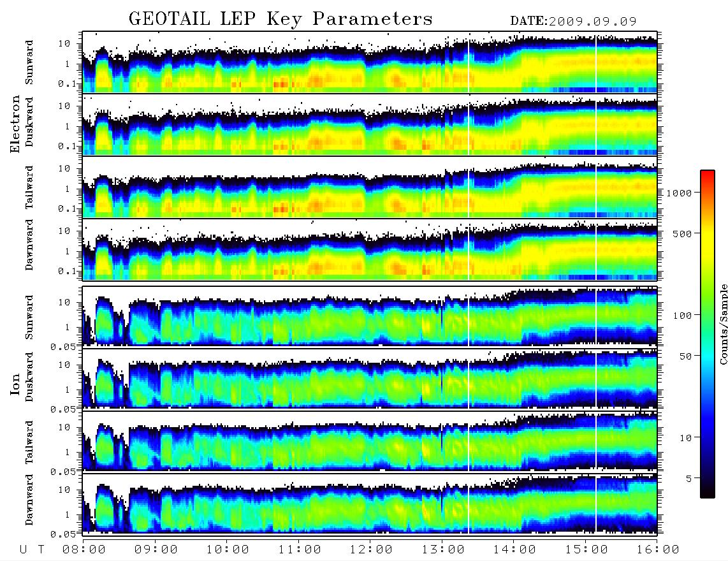This screenshot has width=728, height=561.
Task: Click the Electron 'Sunward' panel label
Action: [29, 62]
